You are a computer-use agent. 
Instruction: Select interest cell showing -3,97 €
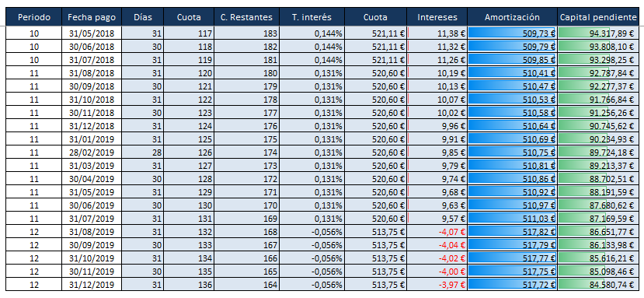pos(437,285)
